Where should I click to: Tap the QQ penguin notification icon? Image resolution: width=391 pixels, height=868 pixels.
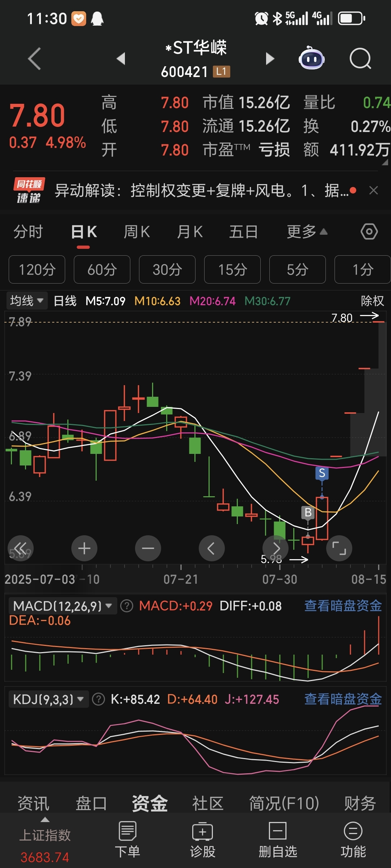tap(97, 18)
